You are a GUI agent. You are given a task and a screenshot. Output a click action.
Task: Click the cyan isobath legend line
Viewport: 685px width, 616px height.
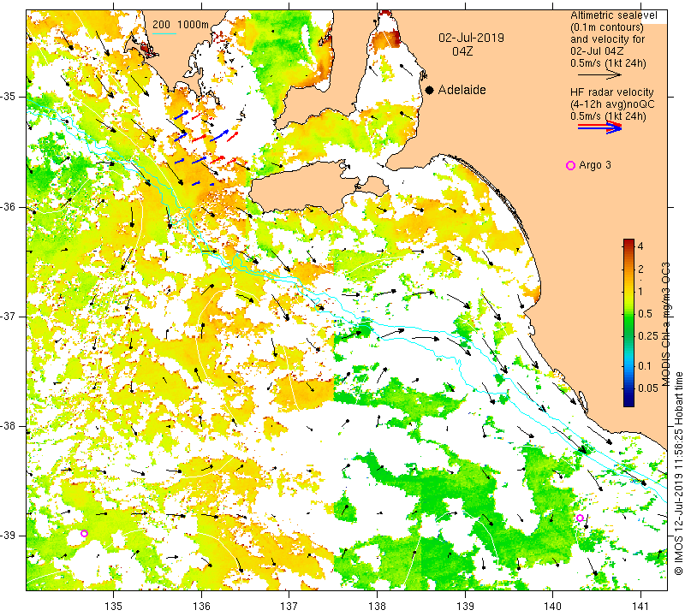tap(164, 33)
